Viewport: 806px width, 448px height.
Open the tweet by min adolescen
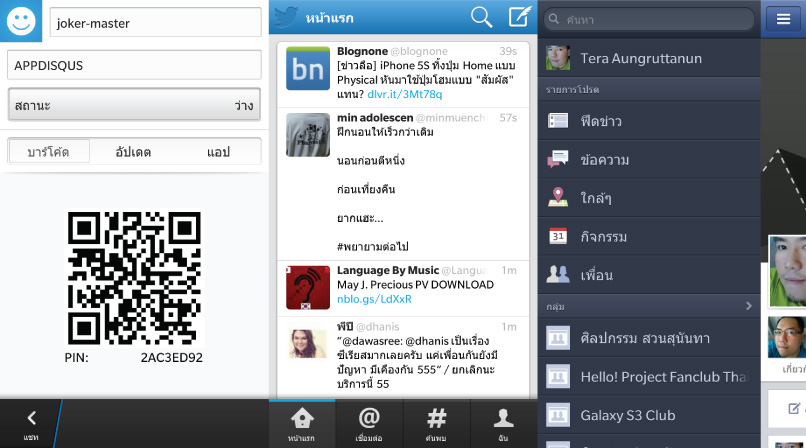[x=403, y=184]
